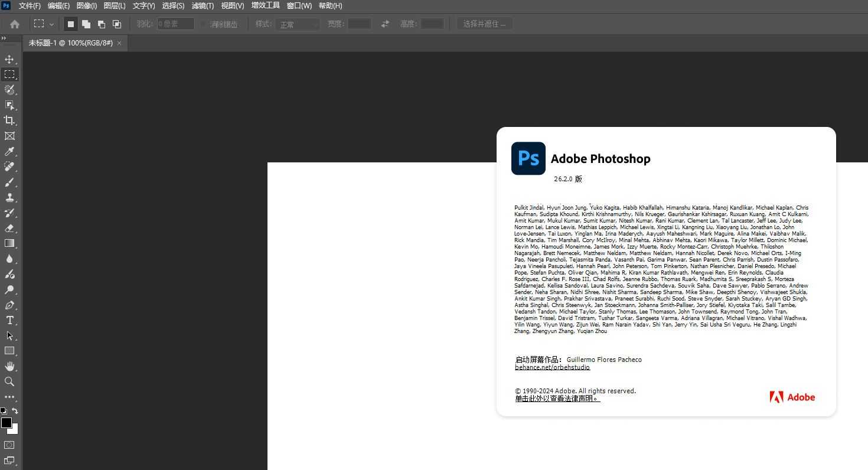
Task: Select the Pen tool
Action: coord(9,305)
